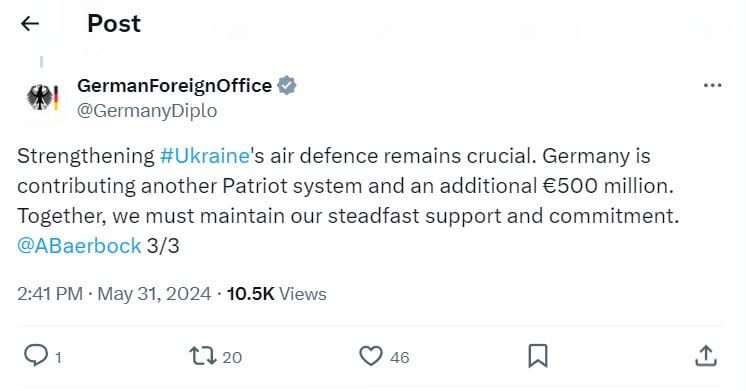Image resolution: width=746 pixels, height=391 pixels.
Task: Repost using the retweet arrows icon
Action: (203, 356)
